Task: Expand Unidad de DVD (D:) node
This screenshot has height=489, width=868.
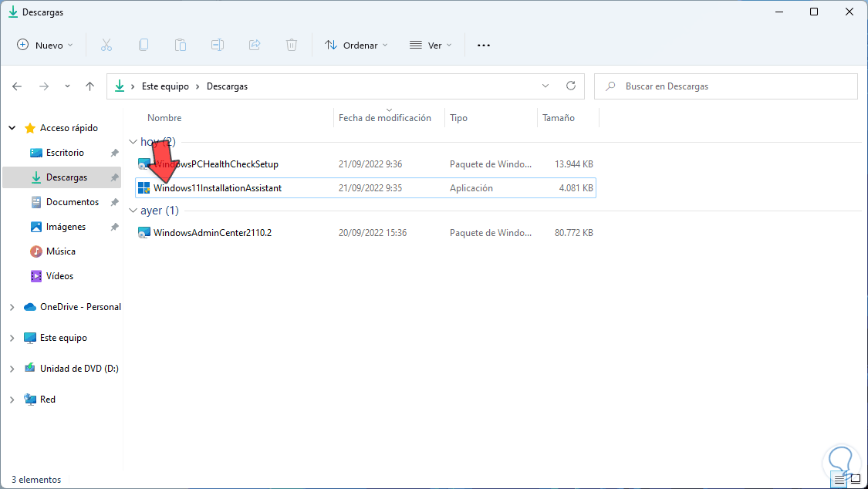Action: click(12, 369)
